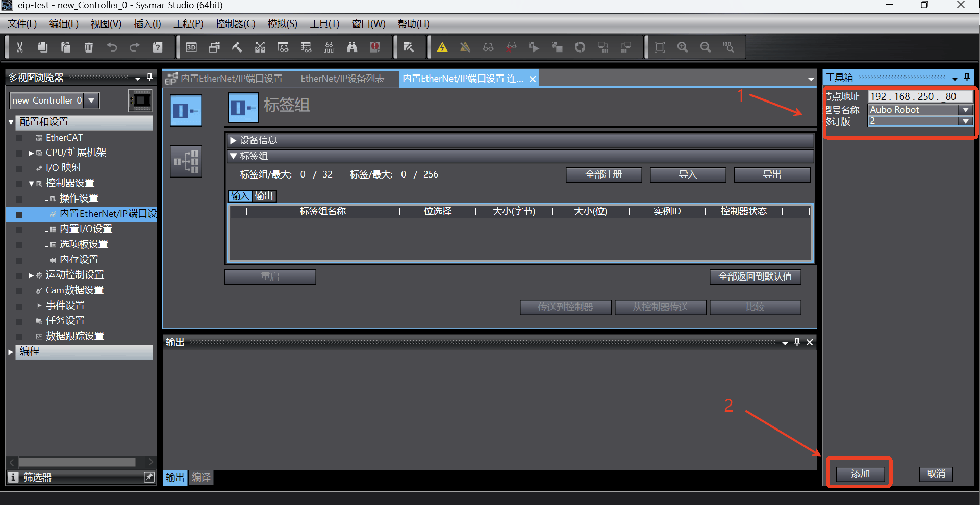Switch to the EtherNet/IP设备列表 tab

pyautogui.click(x=343, y=79)
